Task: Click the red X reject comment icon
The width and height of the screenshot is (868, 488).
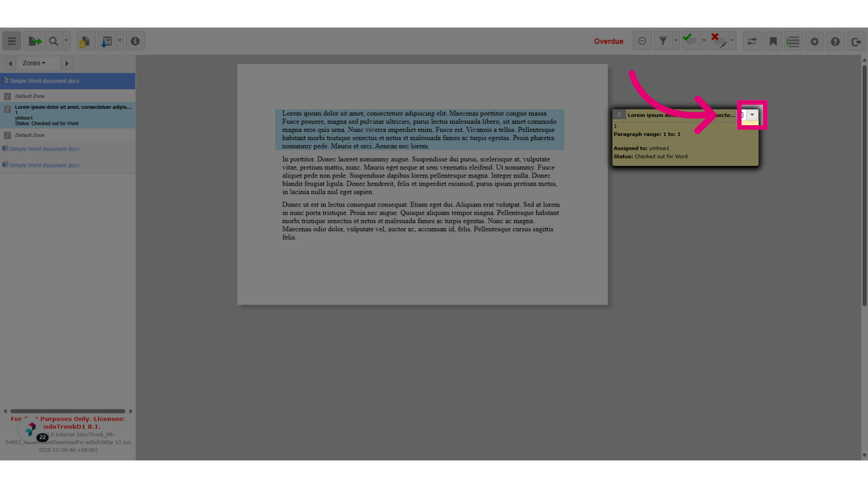Action: [719, 41]
